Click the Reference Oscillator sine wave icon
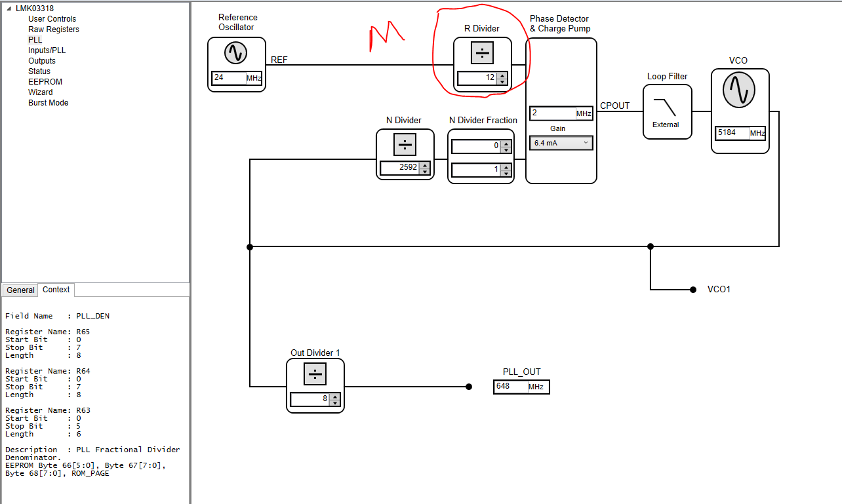Viewport: 842px width, 504px height. pyautogui.click(x=236, y=52)
